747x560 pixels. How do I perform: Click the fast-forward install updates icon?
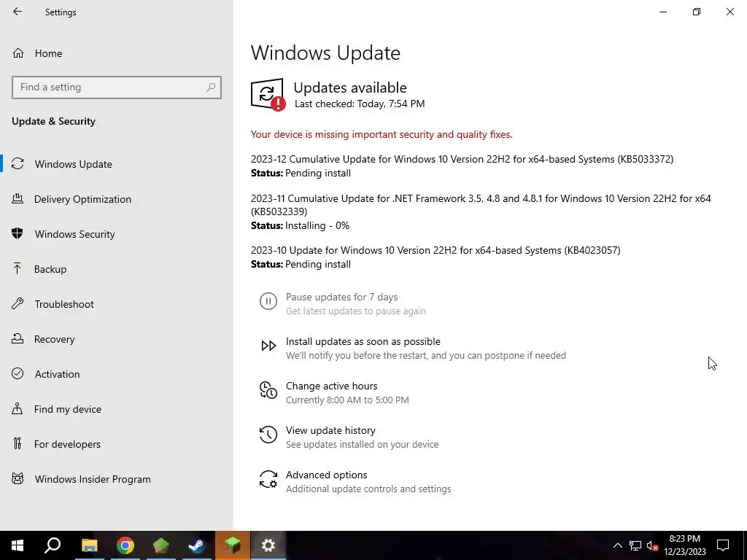coord(268,346)
